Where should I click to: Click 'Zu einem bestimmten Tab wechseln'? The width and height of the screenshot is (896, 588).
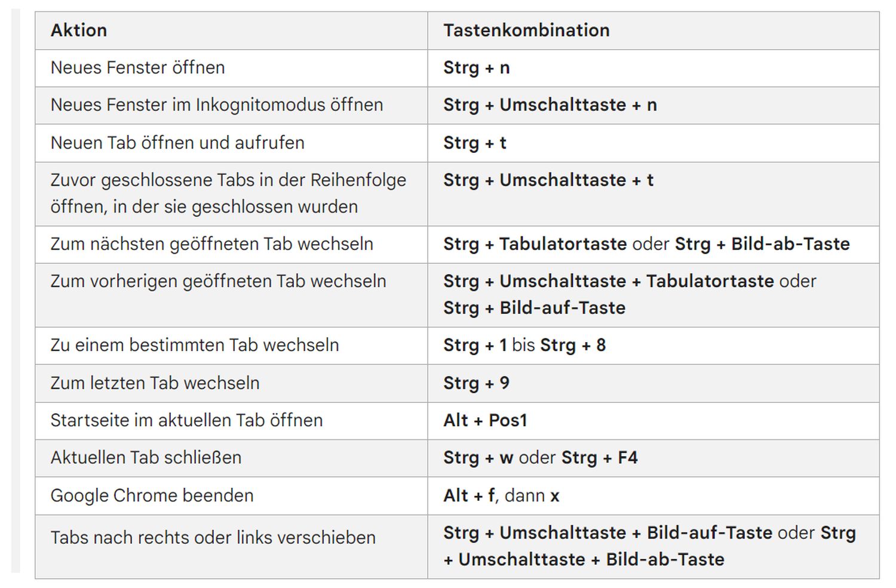(194, 345)
